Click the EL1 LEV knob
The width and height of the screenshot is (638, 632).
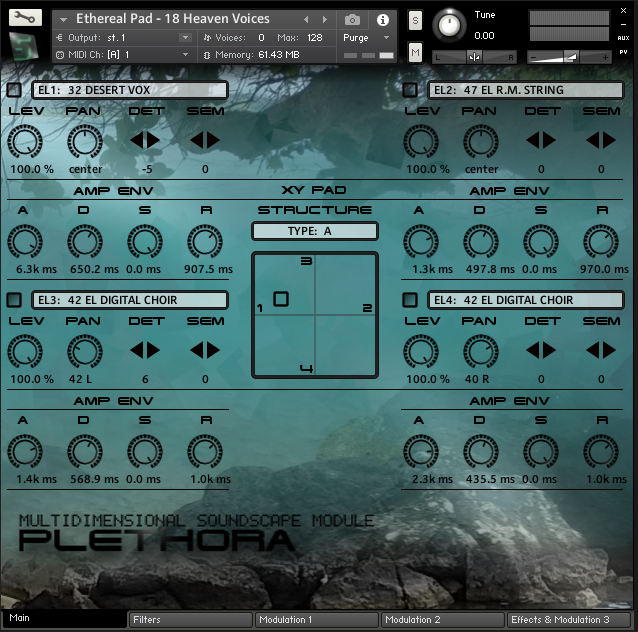[x=25, y=141]
